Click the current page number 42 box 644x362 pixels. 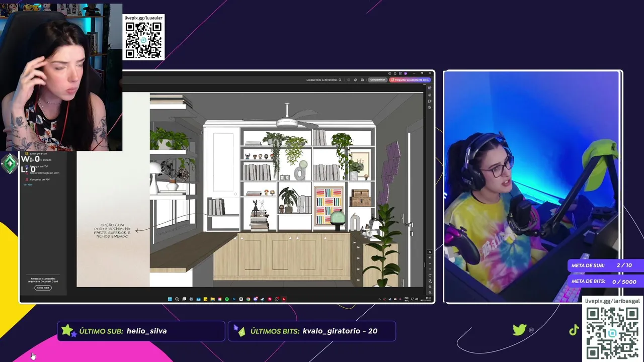[430, 252]
